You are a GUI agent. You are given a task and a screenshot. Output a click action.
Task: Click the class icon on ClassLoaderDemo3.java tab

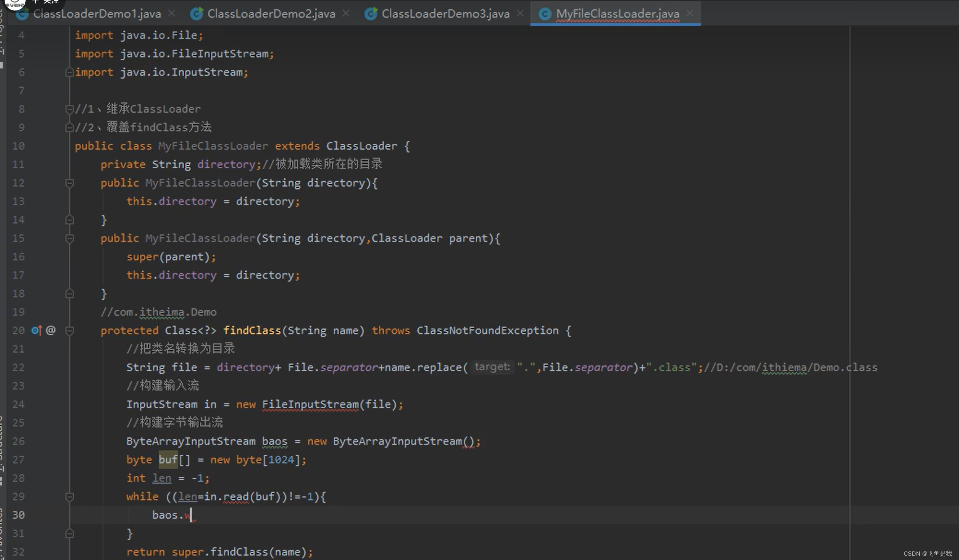[371, 14]
